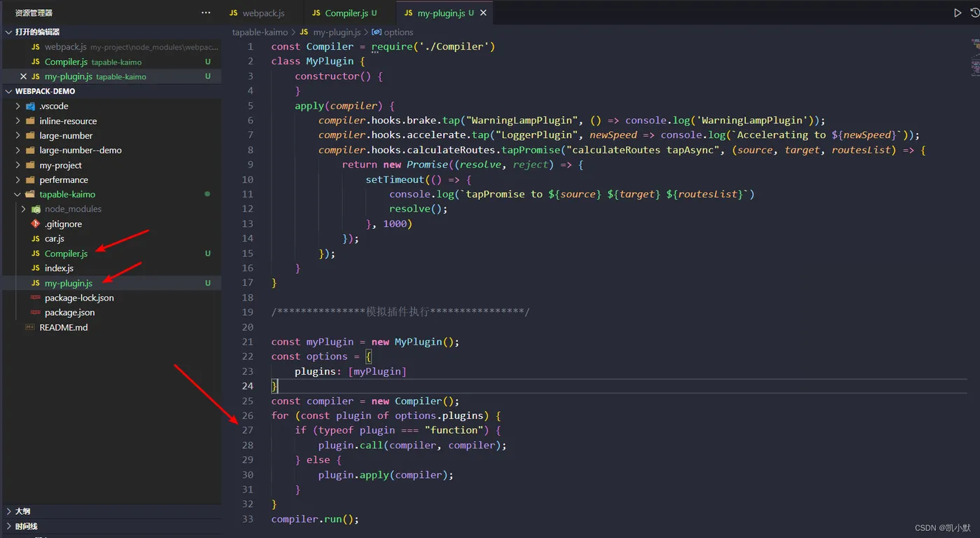Expand the perfermance folder

tap(111, 180)
